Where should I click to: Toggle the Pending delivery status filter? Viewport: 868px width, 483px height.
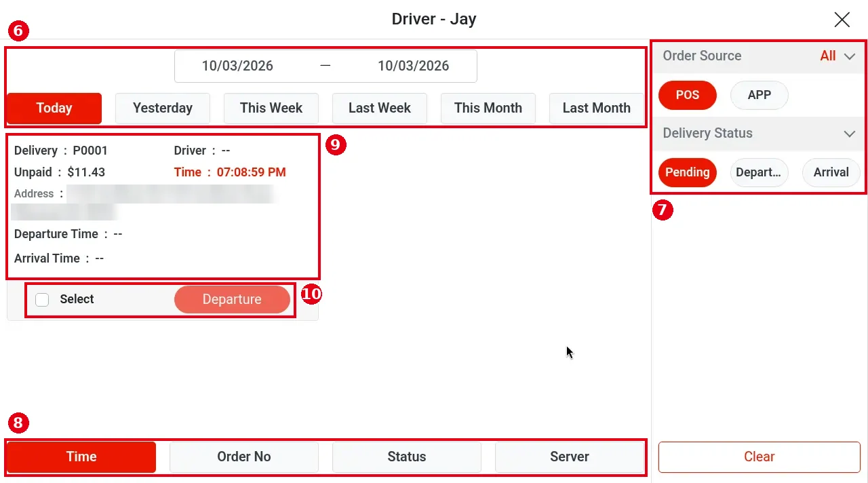(688, 172)
